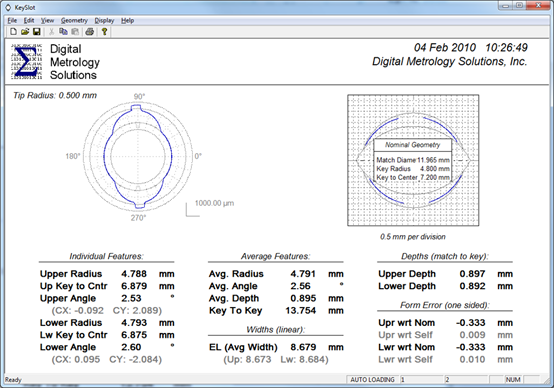Open the View menu
The image size is (554, 388).
(47, 20)
